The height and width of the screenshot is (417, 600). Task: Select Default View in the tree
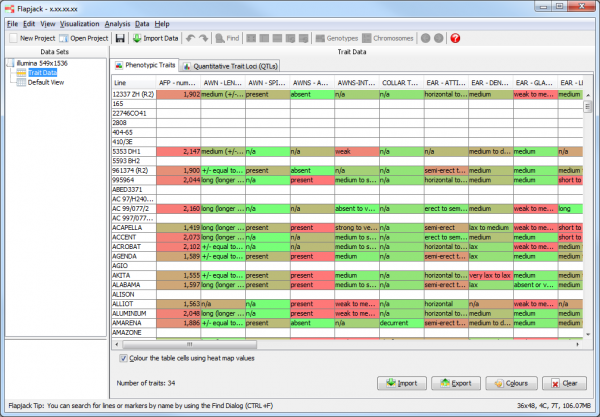coord(46,82)
